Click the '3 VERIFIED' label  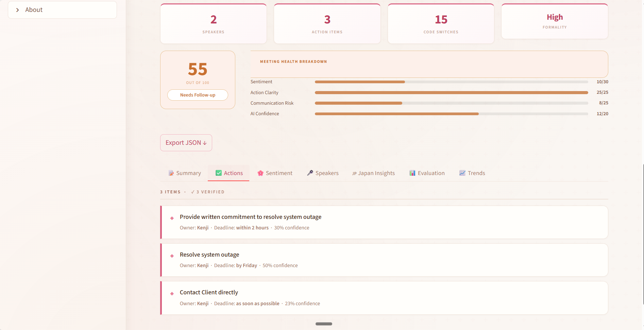click(208, 192)
